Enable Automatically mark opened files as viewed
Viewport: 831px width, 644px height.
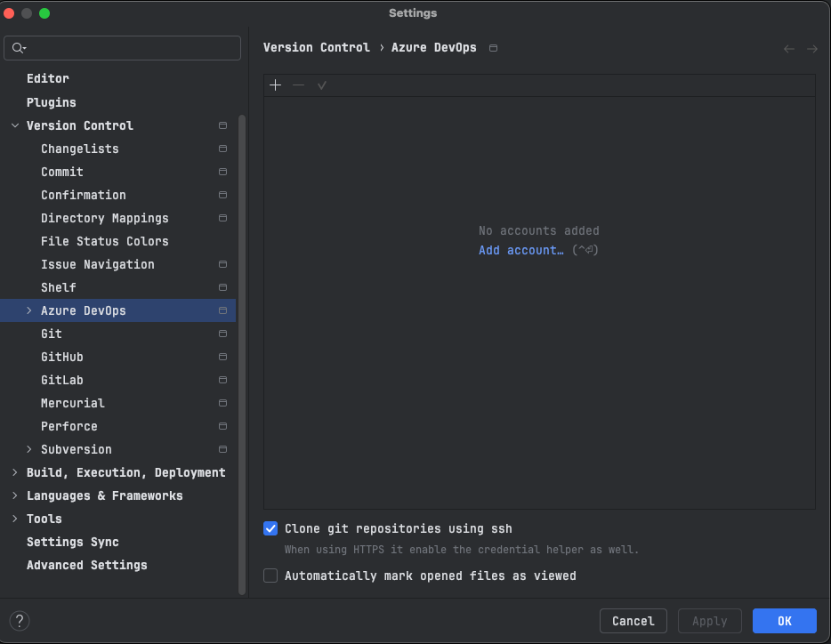tap(270, 576)
